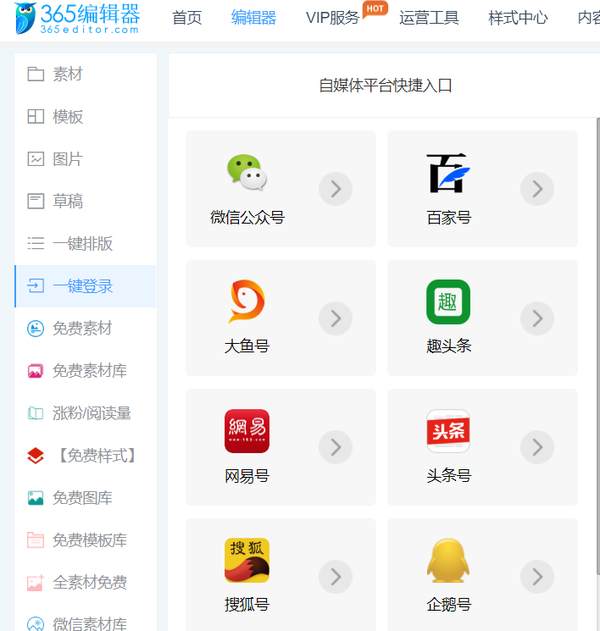This screenshot has width=600, height=631.
Task: Open 大鱼号 with its arrow button
Action: pyautogui.click(x=336, y=318)
